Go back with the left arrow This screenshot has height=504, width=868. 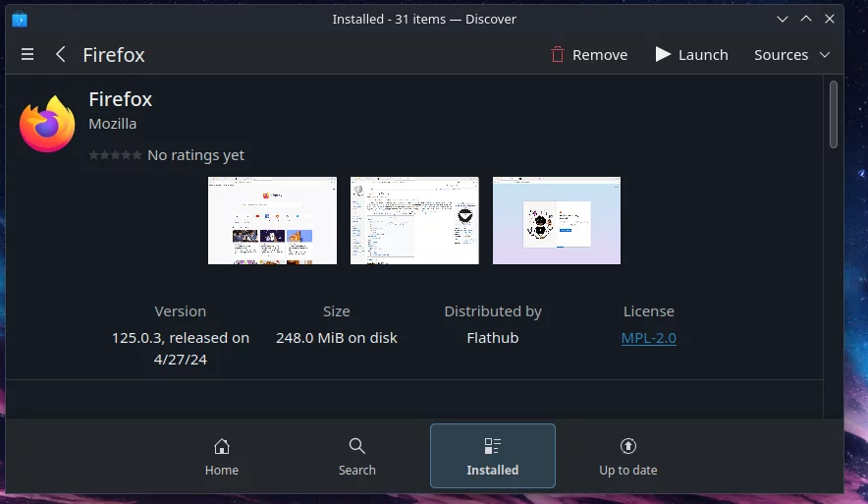pyautogui.click(x=60, y=54)
